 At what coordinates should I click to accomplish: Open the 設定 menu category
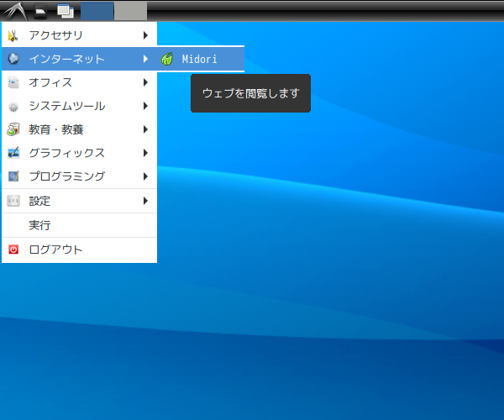(80, 201)
